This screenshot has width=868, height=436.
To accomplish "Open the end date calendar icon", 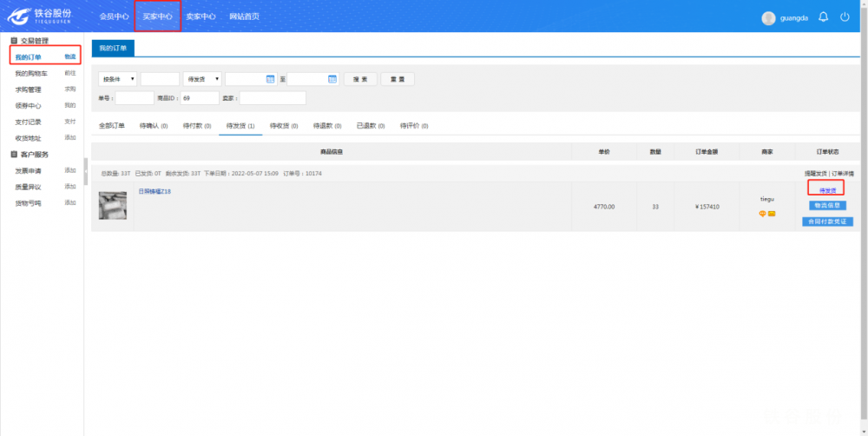I will coord(332,79).
